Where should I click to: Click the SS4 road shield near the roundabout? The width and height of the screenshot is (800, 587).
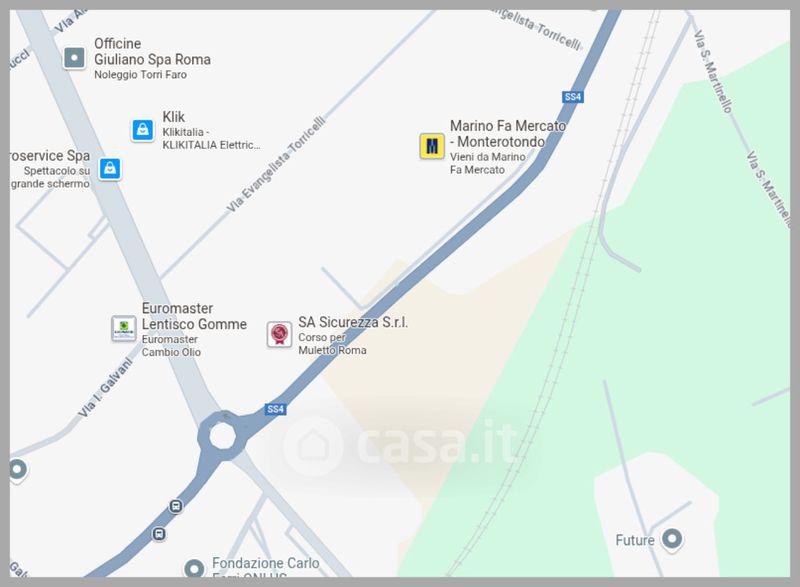click(x=276, y=409)
